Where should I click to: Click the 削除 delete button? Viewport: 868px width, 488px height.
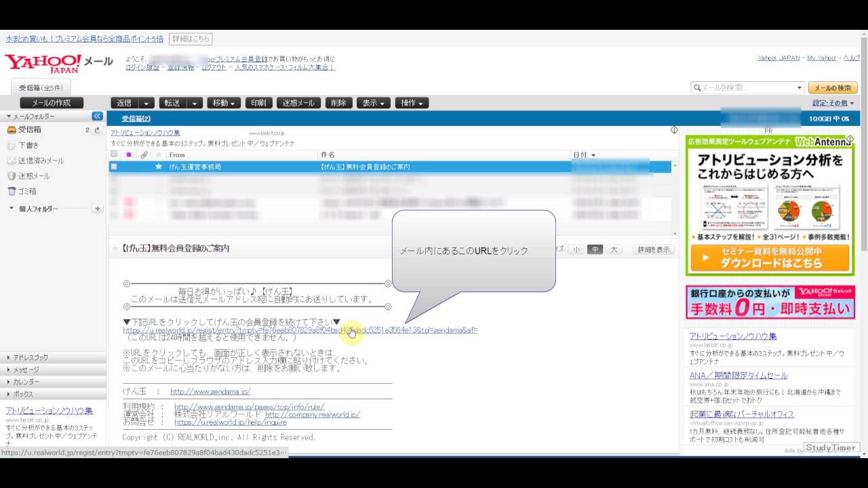point(338,103)
